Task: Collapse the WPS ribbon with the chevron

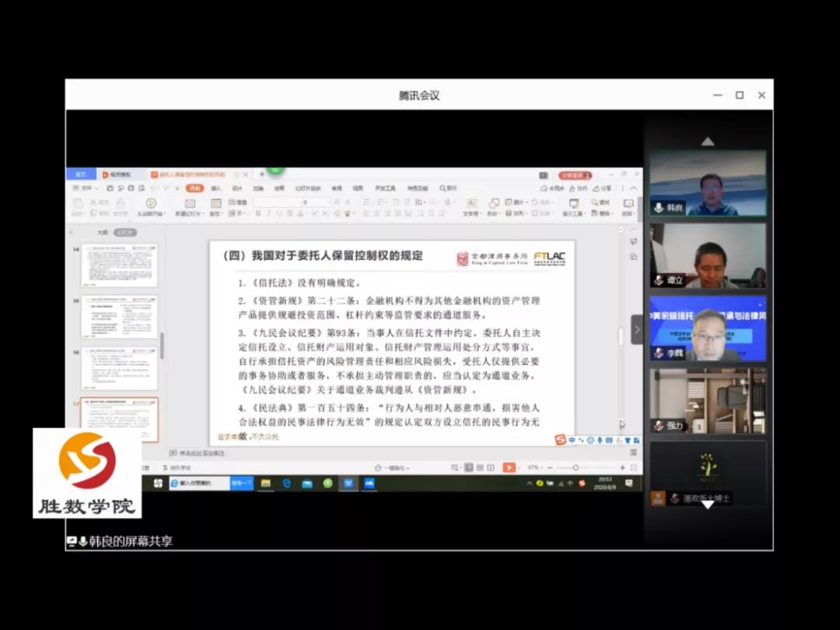Action: click(x=634, y=188)
